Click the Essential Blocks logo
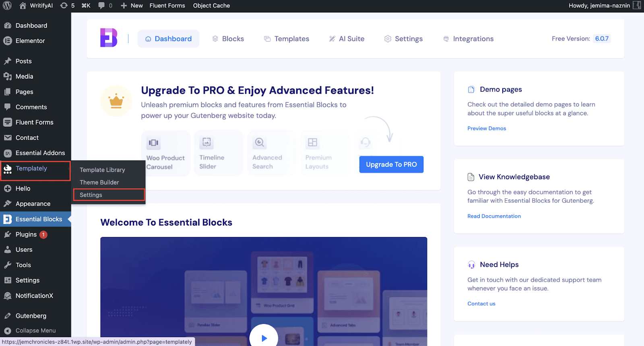The width and height of the screenshot is (644, 346). (x=109, y=38)
